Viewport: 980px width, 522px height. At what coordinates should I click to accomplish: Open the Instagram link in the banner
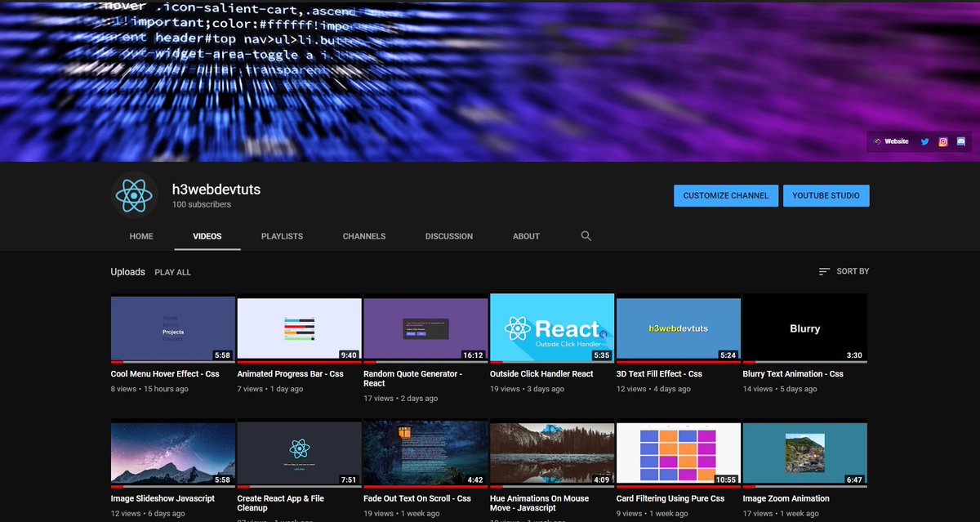(x=943, y=141)
